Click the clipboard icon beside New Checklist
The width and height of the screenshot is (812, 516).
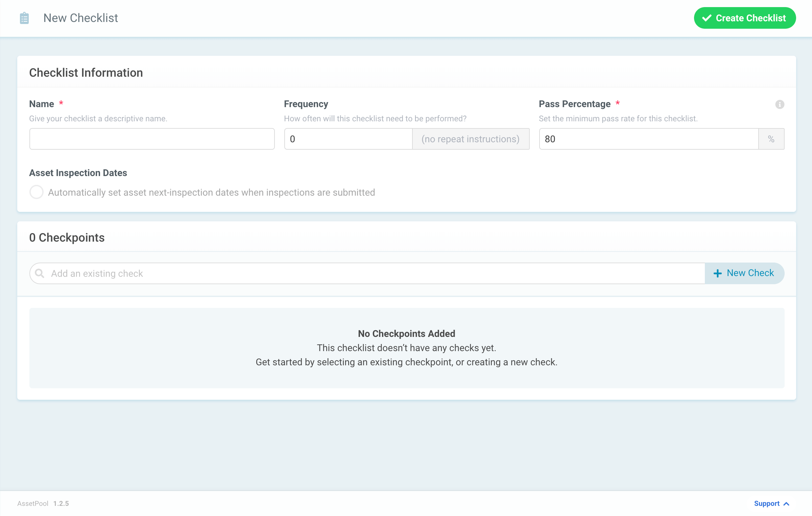(24, 18)
